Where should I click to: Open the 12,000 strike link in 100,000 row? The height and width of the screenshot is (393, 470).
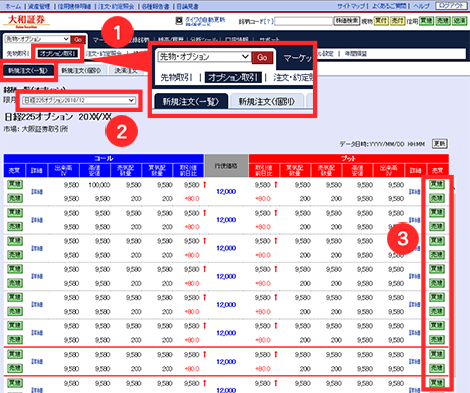(226, 192)
